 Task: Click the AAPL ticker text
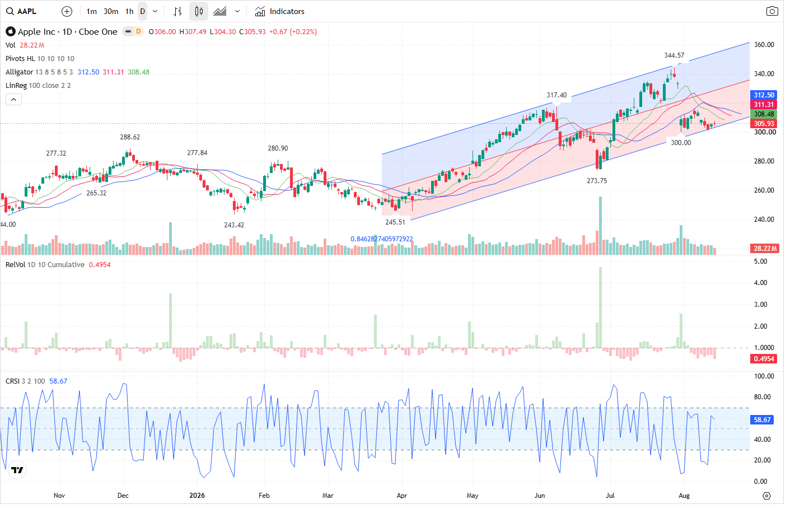[27, 11]
